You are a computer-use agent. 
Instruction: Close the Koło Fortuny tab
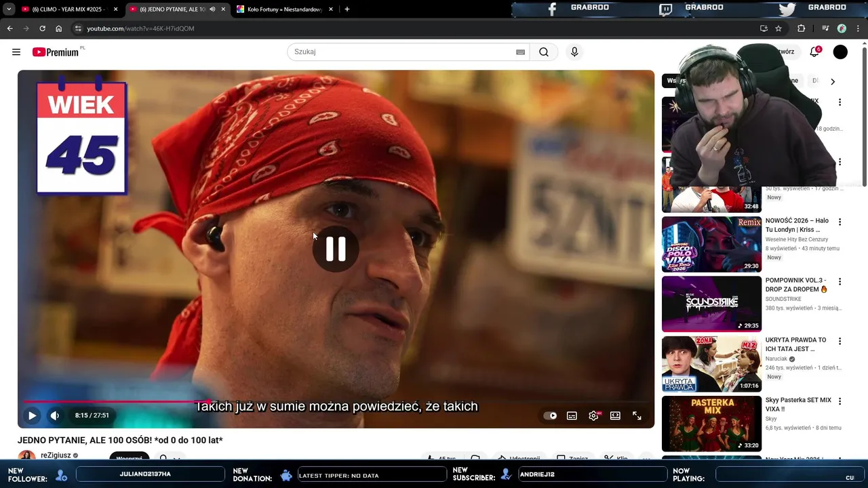coord(331,9)
